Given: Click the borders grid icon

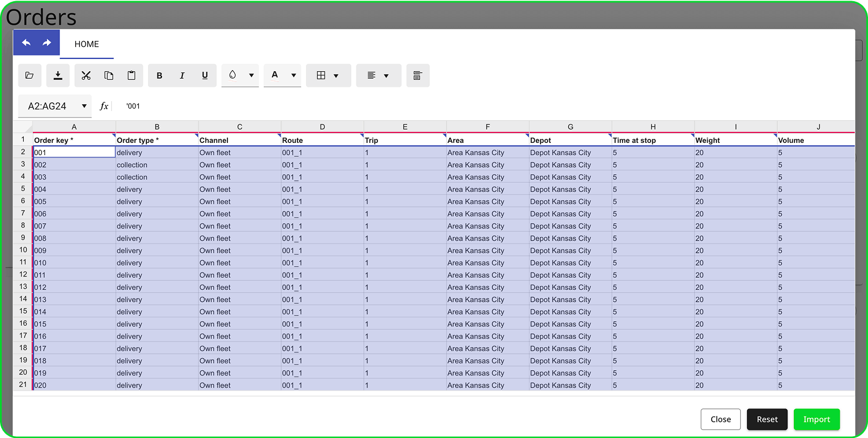Looking at the screenshot, I should (321, 75).
